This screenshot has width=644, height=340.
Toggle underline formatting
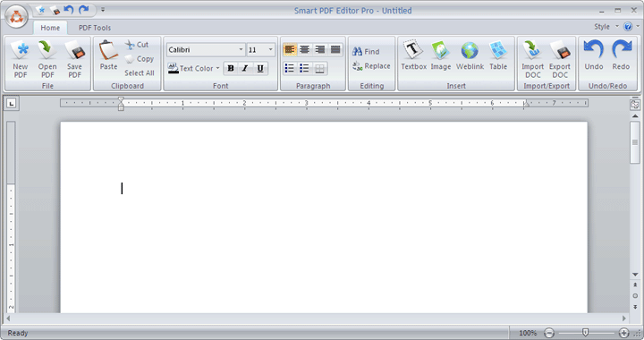[x=260, y=68]
